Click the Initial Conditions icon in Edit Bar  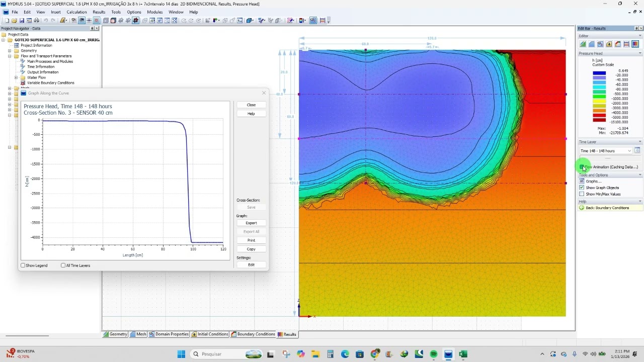pos(609,44)
